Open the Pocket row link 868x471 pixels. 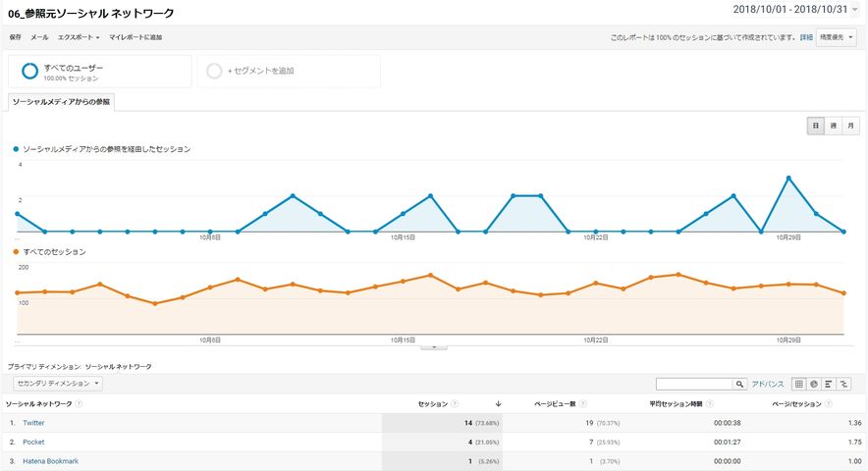(33, 443)
